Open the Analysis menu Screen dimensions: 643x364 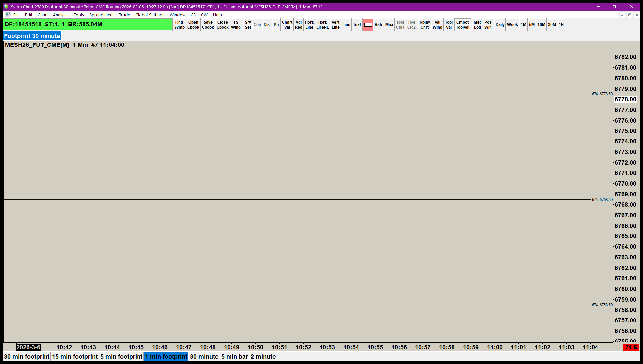(x=60, y=15)
